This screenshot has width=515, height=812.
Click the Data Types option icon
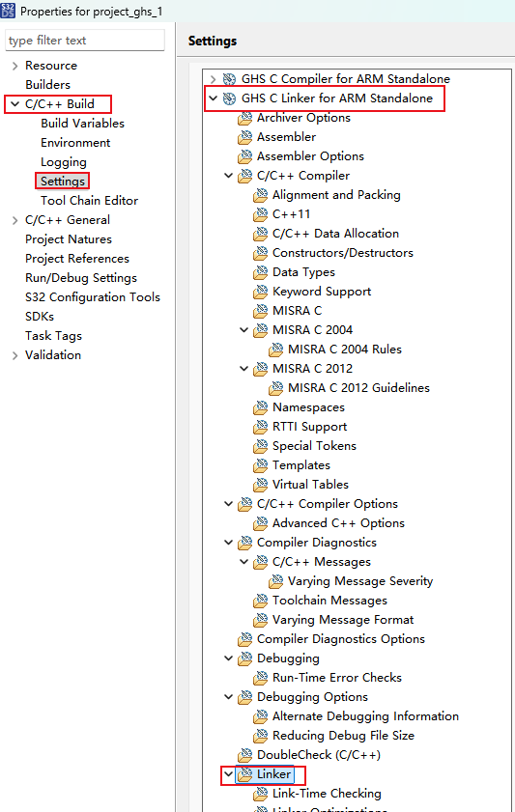click(x=260, y=272)
